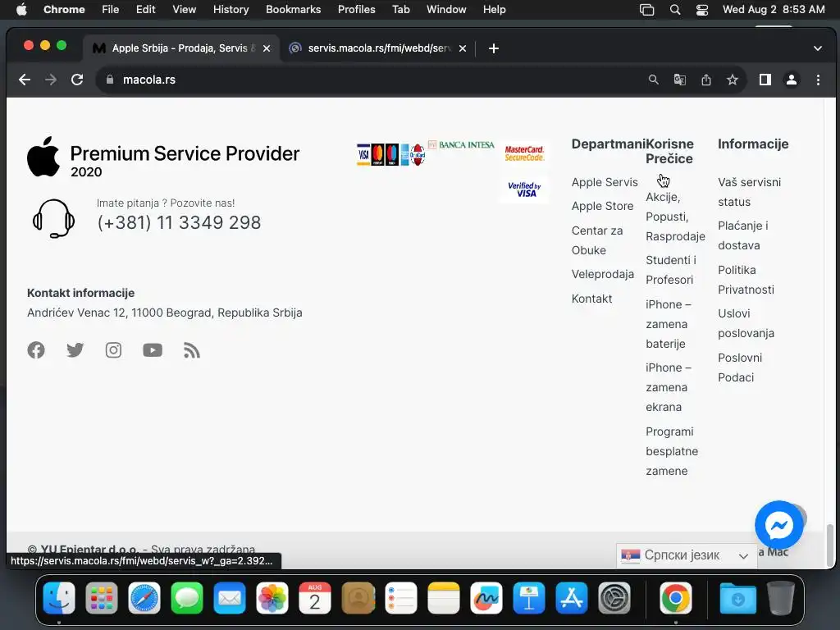This screenshot has height=630, width=840.
Task: Click the zoom magnifier in address bar
Action: 653,80
